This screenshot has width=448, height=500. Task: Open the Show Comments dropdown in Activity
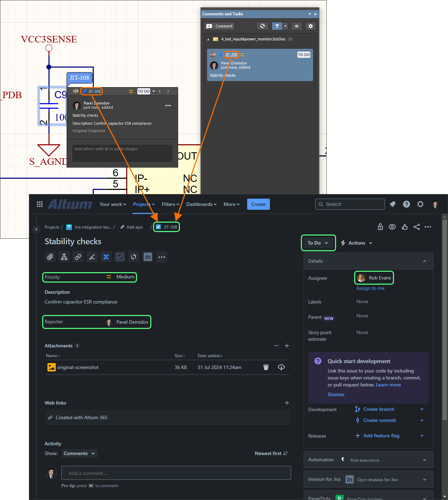tap(80, 453)
